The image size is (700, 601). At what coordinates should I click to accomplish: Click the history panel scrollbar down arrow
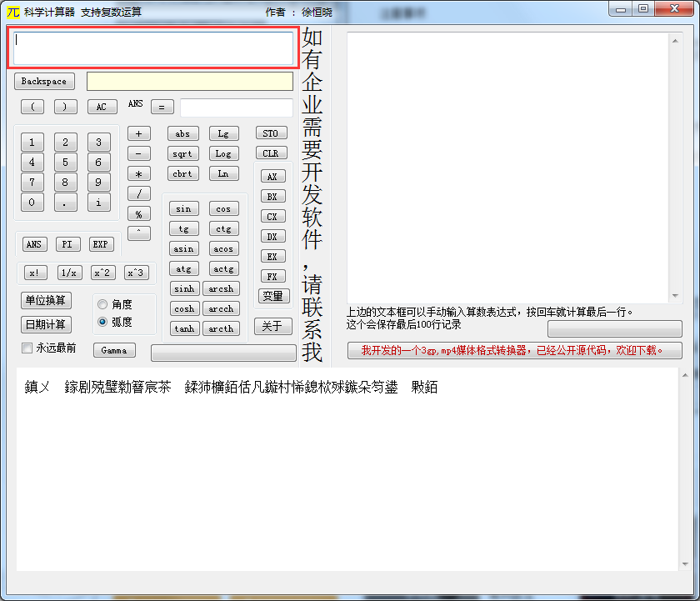(677, 297)
